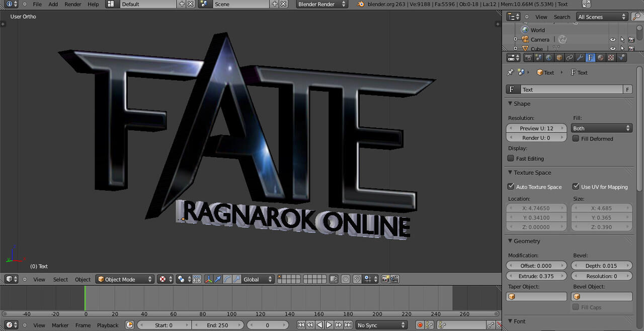Open the Particles properties tab icon
644x331 pixels.
(x=621, y=57)
